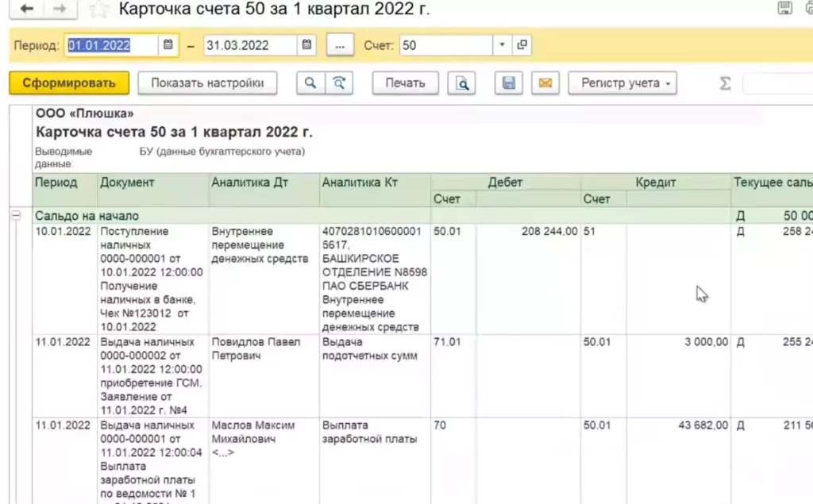Click the Показать настройки button
The height and width of the screenshot is (504, 813).
coord(207,83)
